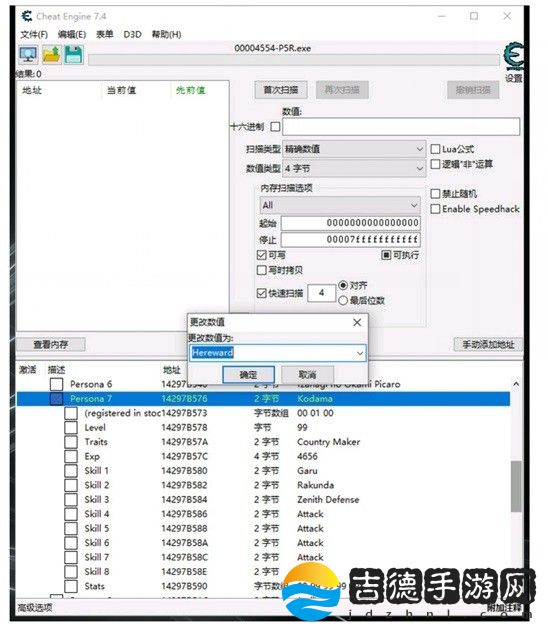
Task: Toggle the copy-on-write checkbox
Action: coord(262,270)
